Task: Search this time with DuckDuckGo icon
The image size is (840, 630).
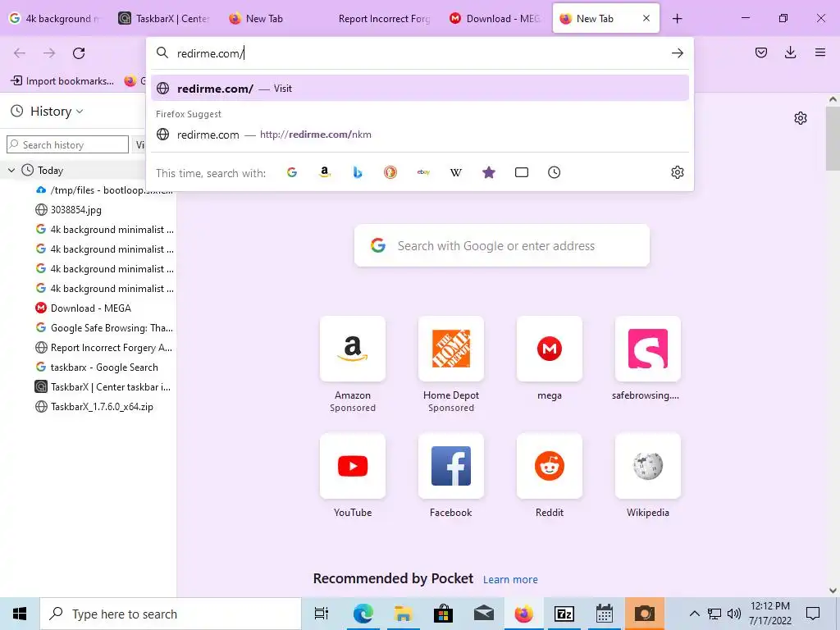Action: (390, 172)
